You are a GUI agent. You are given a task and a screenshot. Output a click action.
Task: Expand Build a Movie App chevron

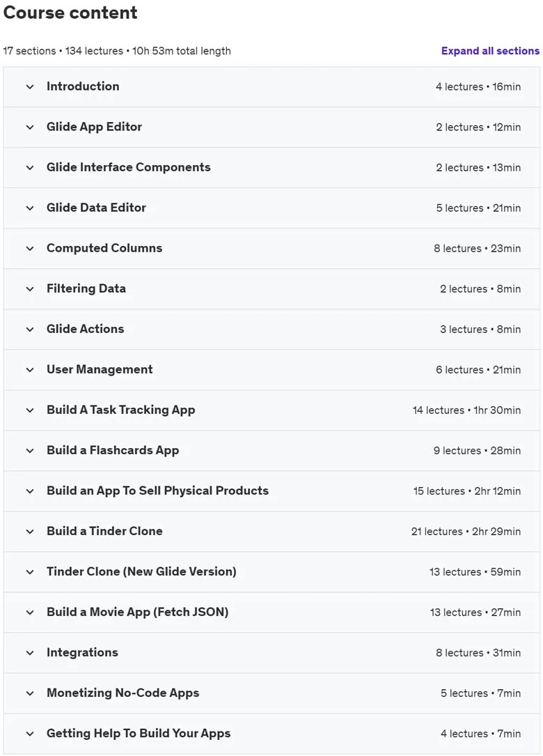coord(30,612)
